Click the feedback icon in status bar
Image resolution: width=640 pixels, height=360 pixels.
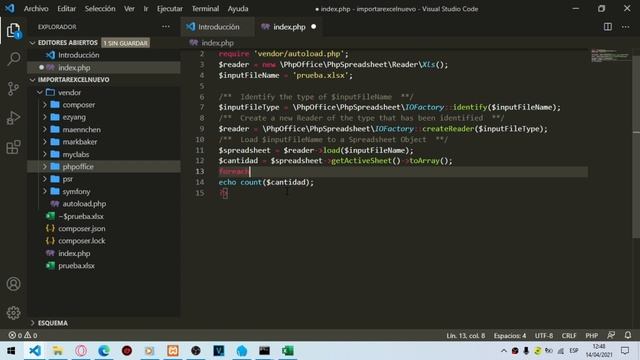[x=611, y=335]
